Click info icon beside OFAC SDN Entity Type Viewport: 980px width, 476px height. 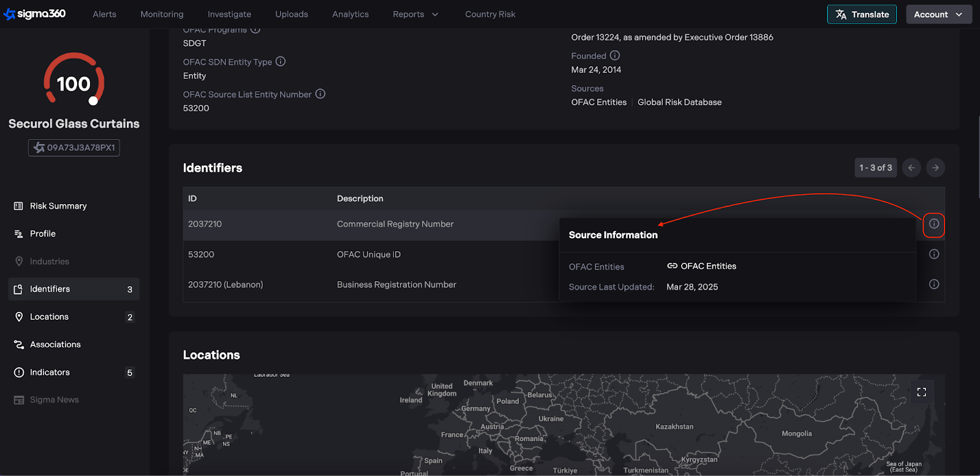pyautogui.click(x=281, y=61)
